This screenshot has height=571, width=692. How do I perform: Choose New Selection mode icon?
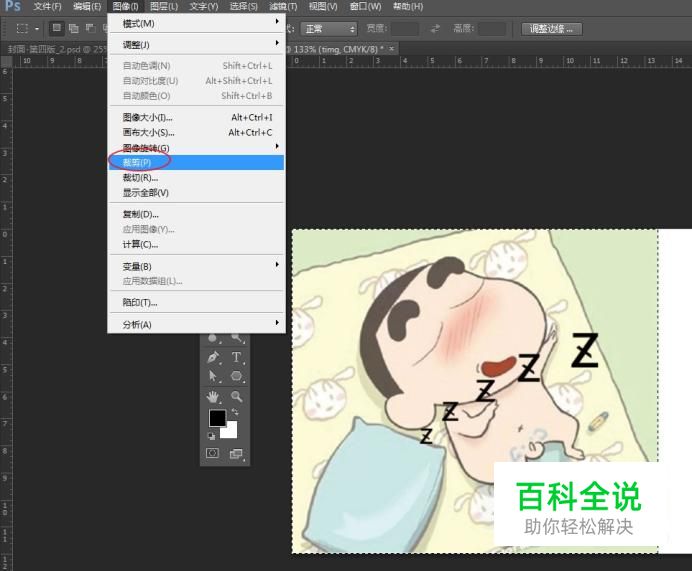click(x=56, y=28)
